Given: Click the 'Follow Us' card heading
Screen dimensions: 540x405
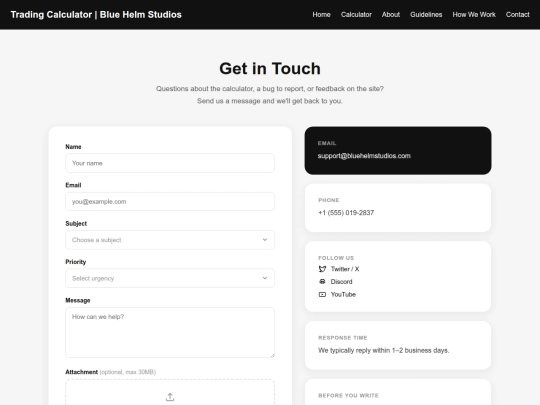Looking at the screenshot, I should click(336, 258).
